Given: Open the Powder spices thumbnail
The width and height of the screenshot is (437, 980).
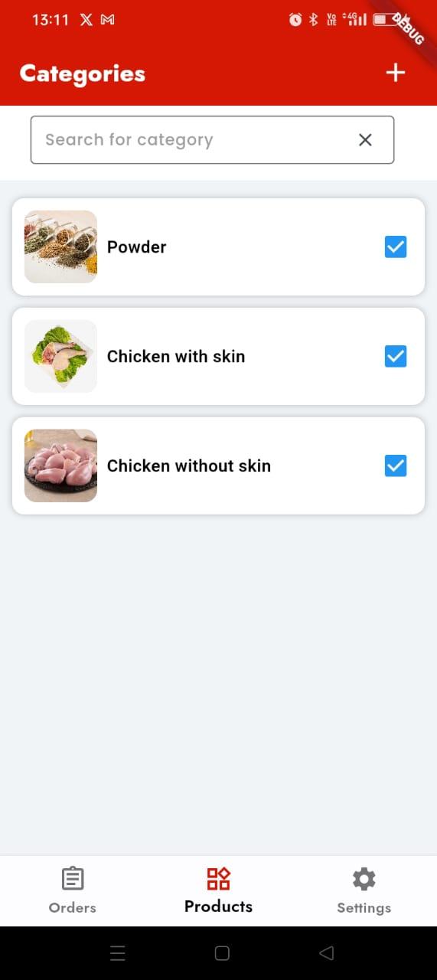Looking at the screenshot, I should point(60,247).
